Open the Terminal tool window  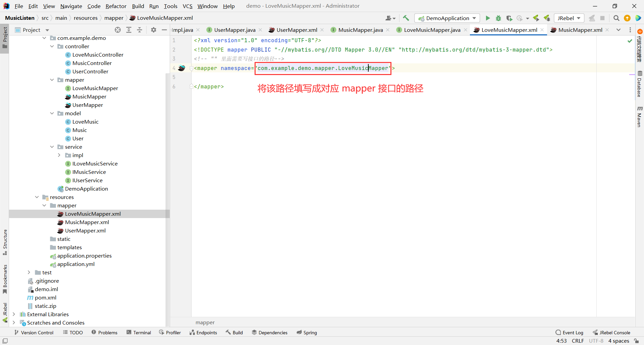139,333
